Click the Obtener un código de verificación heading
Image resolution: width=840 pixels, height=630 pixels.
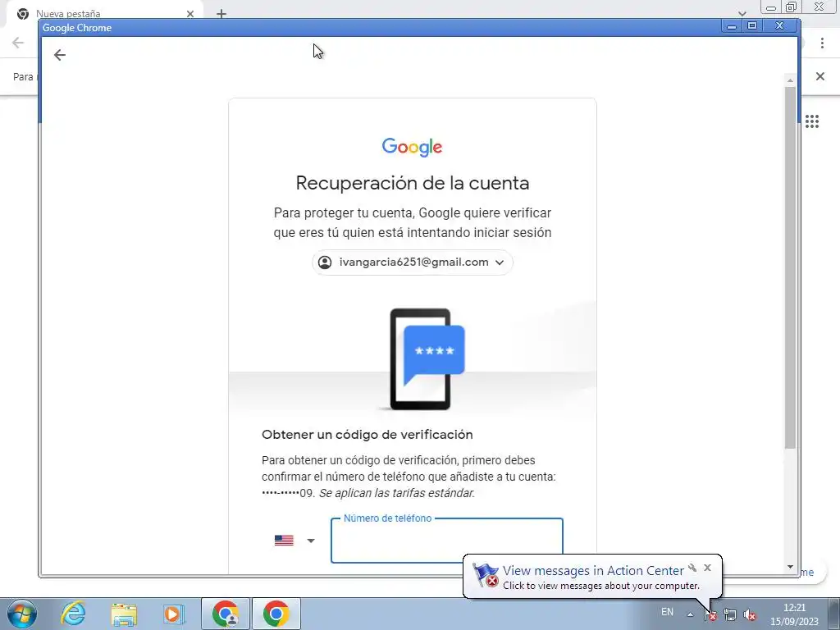click(x=367, y=435)
